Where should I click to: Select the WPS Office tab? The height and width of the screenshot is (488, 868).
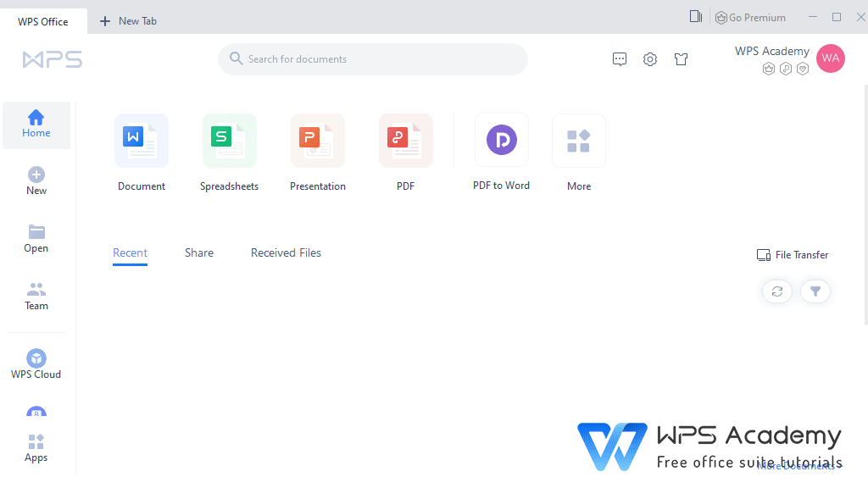[43, 21]
